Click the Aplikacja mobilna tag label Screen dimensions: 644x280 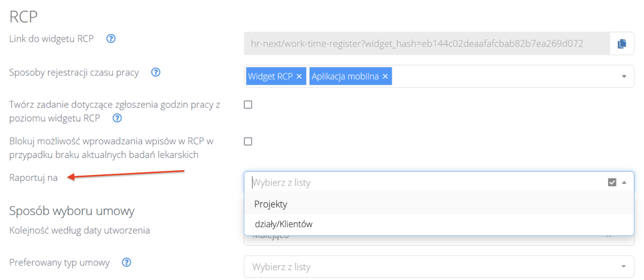click(345, 77)
